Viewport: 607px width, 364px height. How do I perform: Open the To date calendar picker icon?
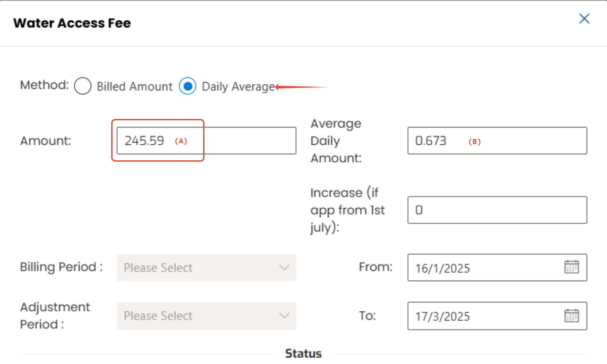click(571, 316)
